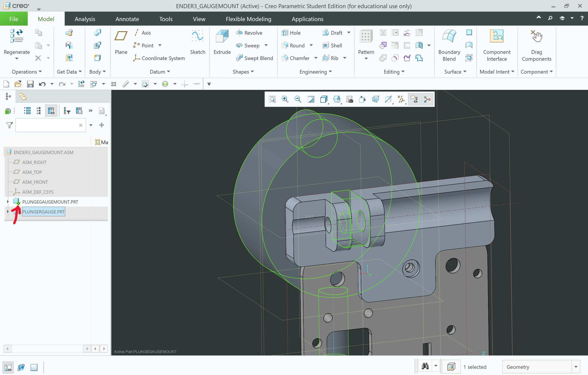Click the Coordinate System button

(163, 58)
